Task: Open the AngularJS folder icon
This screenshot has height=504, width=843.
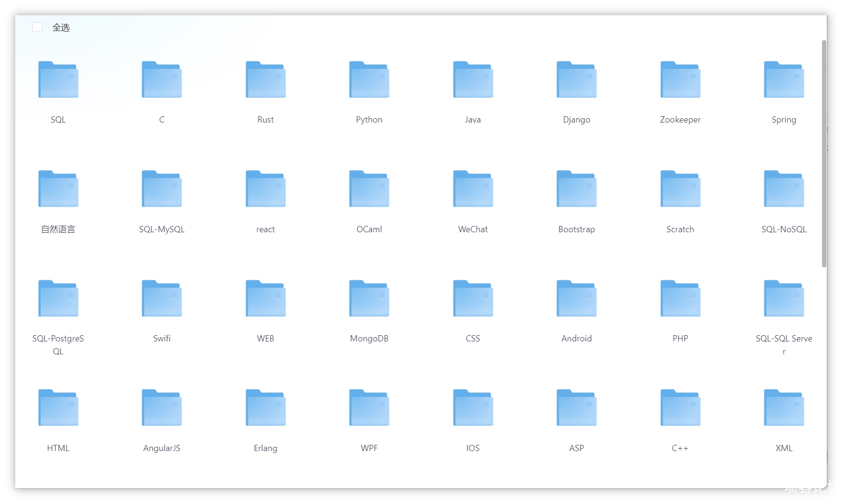Action: click(x=162, y=408)
